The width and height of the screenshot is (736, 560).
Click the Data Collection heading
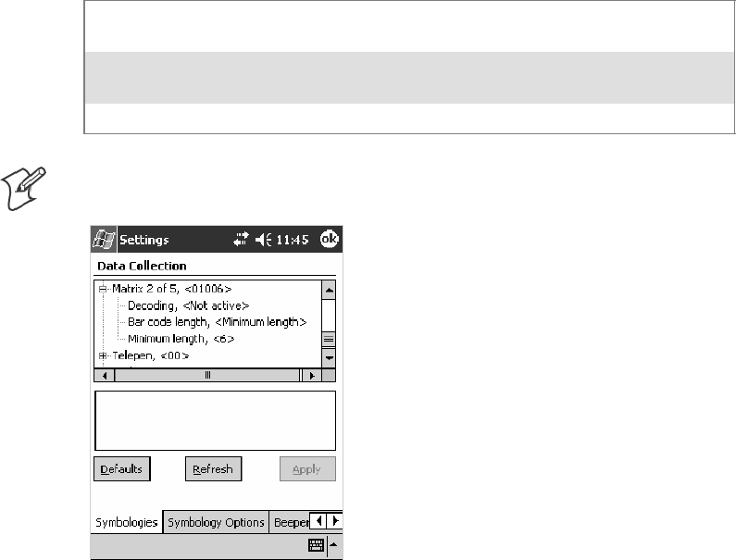click(x=142, y=267)
